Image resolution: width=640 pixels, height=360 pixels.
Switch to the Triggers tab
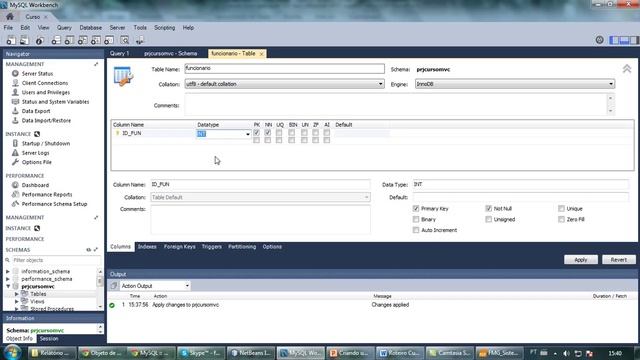point(211,247)
